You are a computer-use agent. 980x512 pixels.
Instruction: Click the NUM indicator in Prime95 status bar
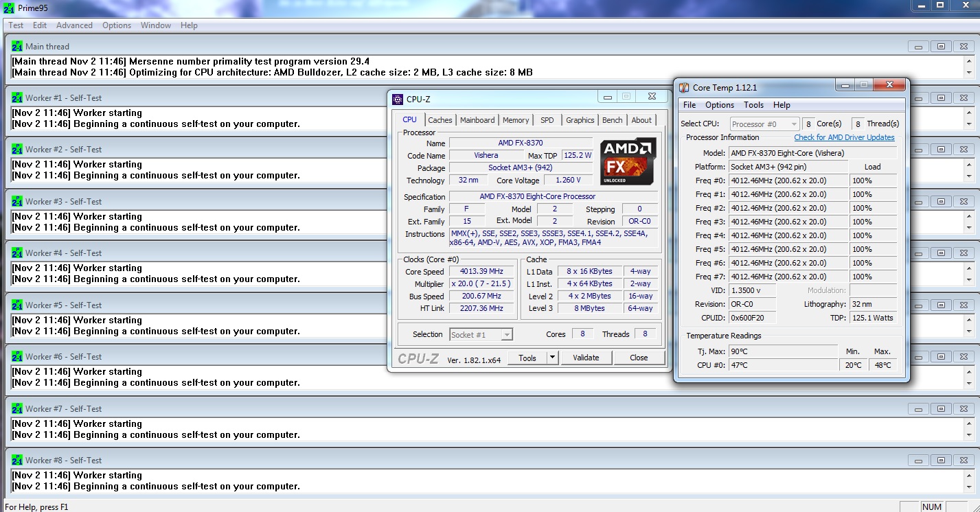pos(932,507)
